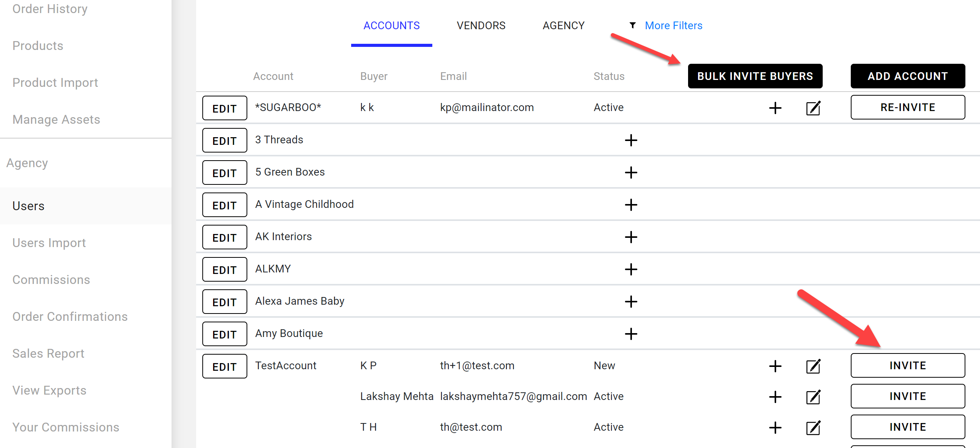Re-invite the *SUGARBOO* buyer
Image resolution: width=980 pixels, height=448 pixels.
[908, 107]
